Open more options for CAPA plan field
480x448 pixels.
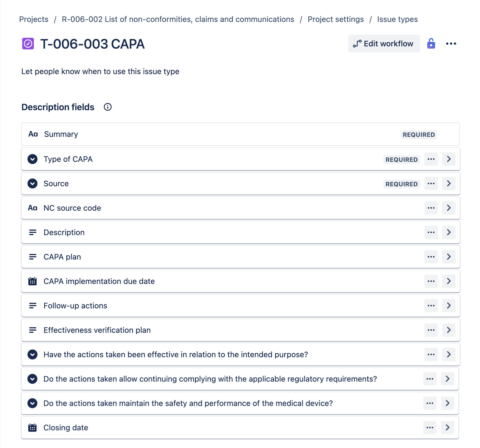[x=431, y=257]
